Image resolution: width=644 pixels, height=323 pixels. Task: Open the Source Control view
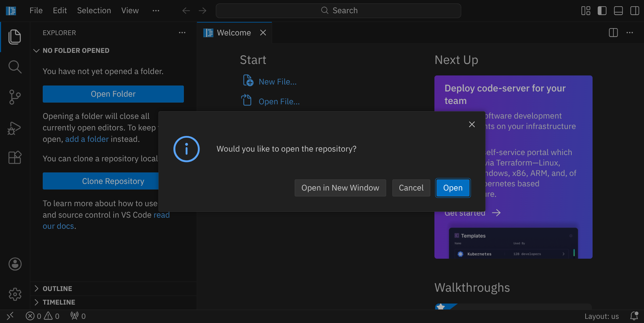(x=15, y=97)
